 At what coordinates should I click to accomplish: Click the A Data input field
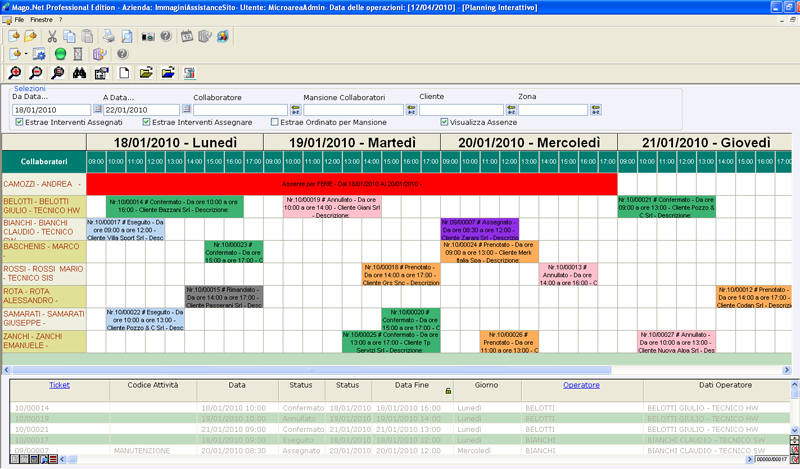[x=142, y=110]
